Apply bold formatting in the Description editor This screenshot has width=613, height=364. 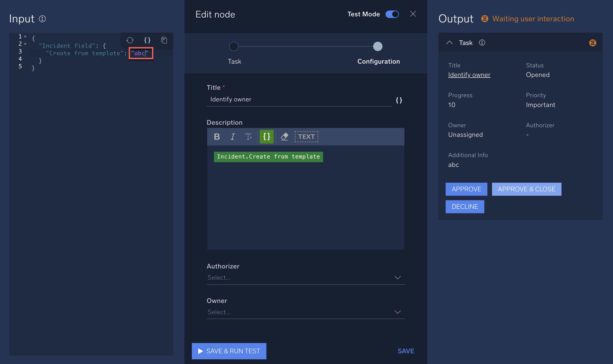(217, 137)
